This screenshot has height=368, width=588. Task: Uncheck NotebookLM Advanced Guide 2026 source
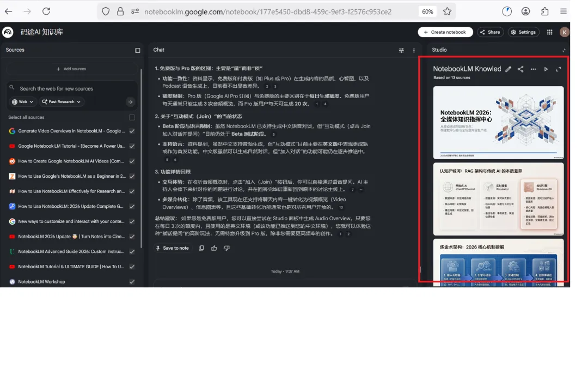pos(132,251)
